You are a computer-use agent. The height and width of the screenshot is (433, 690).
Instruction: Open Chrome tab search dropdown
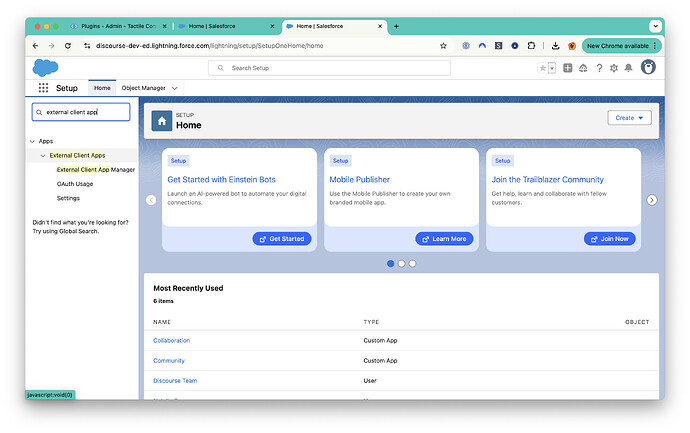pos(655,26)
